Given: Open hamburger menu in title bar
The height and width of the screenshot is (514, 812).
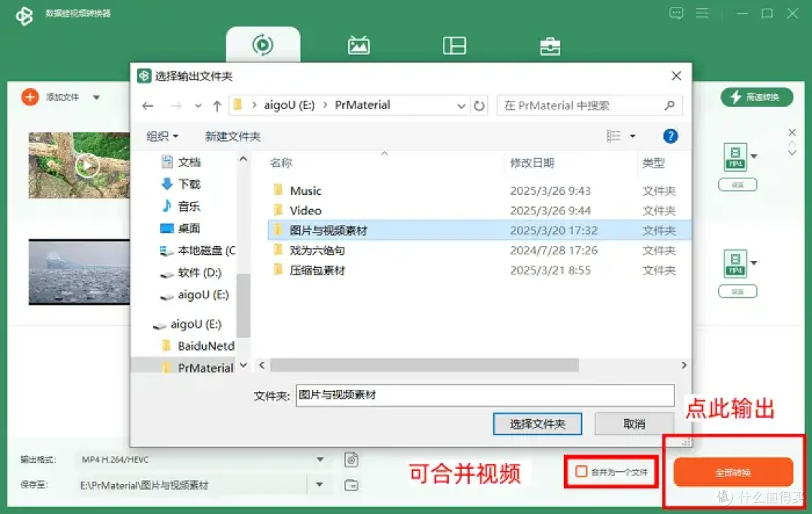Looking at the screenshot, I should (x=702, y=13).
